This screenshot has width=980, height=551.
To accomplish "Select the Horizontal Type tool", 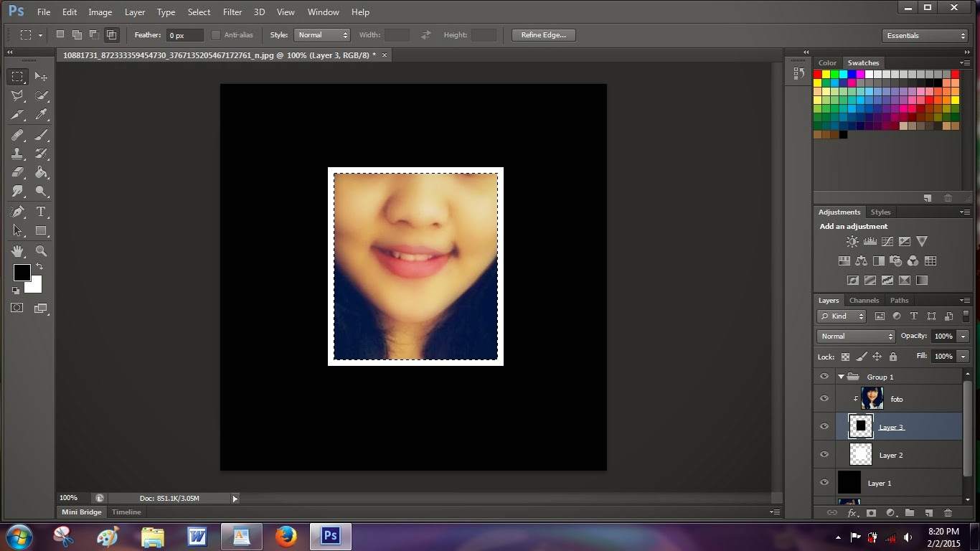I will tap(41, 212).
